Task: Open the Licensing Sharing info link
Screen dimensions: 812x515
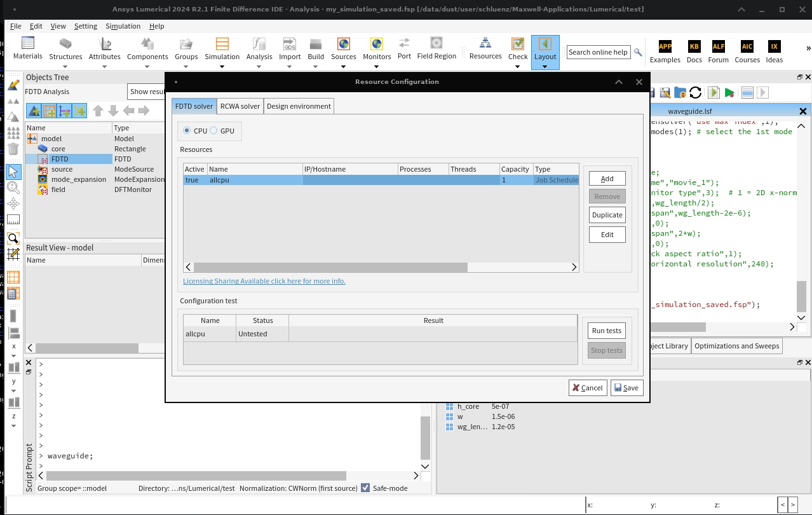Action: (264, 281)
